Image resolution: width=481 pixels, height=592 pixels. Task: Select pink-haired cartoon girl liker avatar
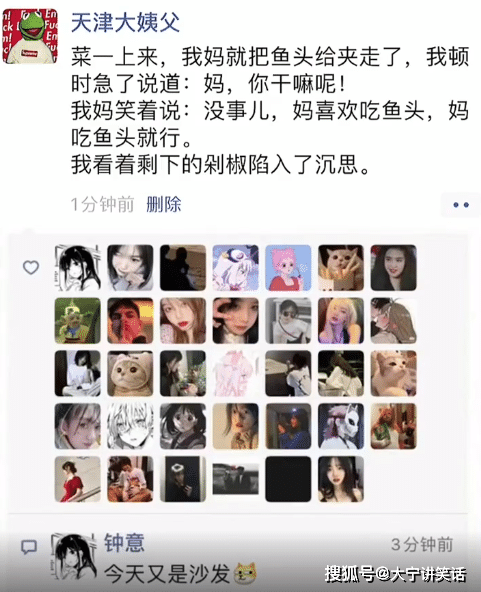tap(288, 268)
